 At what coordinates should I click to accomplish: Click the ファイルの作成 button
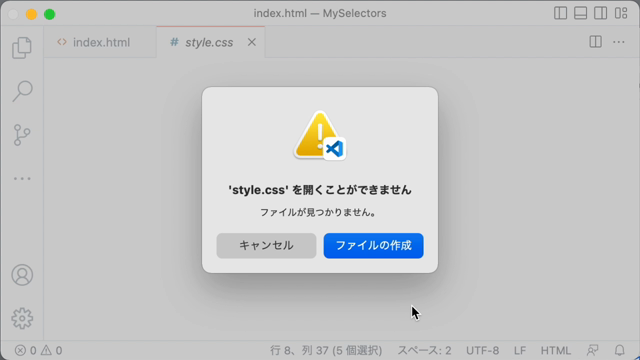373,245
